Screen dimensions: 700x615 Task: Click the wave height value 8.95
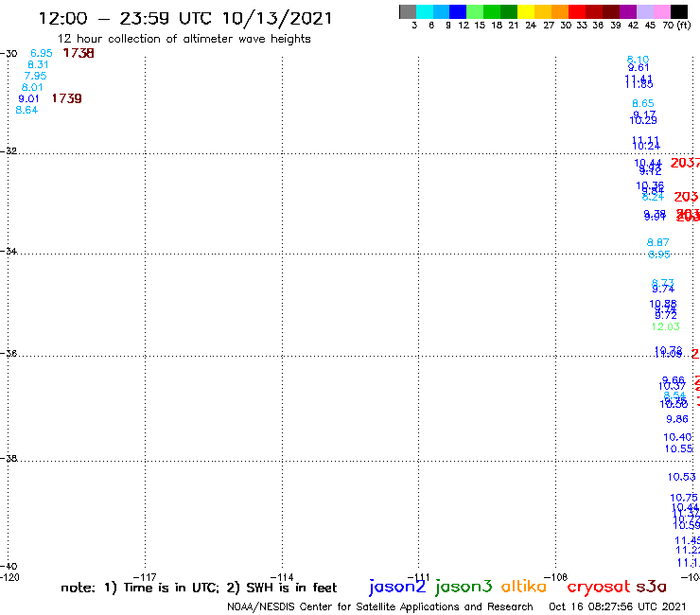[x=659, y=255]
